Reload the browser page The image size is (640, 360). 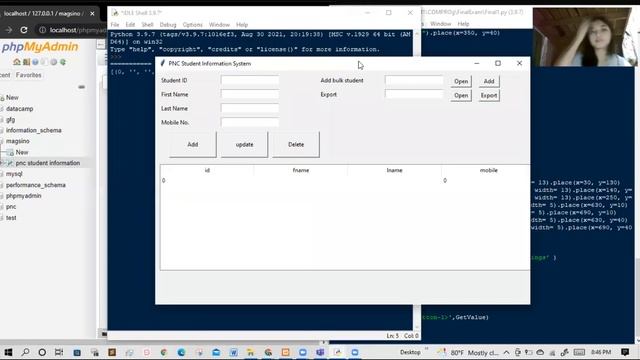coord(24,30)
